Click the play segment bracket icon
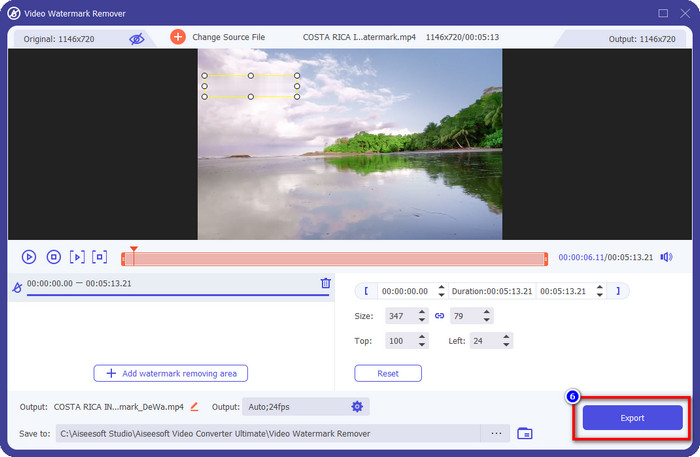 click(77, 257)
